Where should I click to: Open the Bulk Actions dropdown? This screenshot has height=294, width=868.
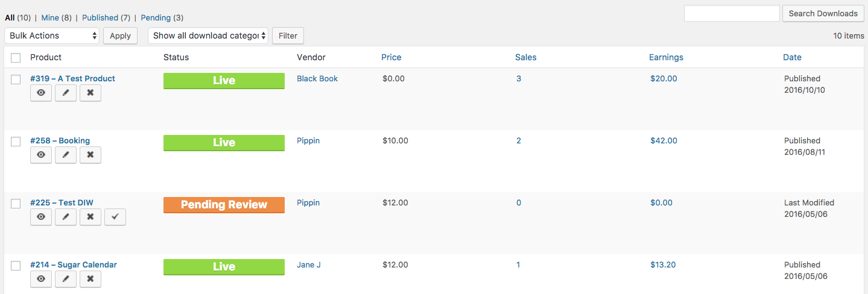click(x=51, y=36)
